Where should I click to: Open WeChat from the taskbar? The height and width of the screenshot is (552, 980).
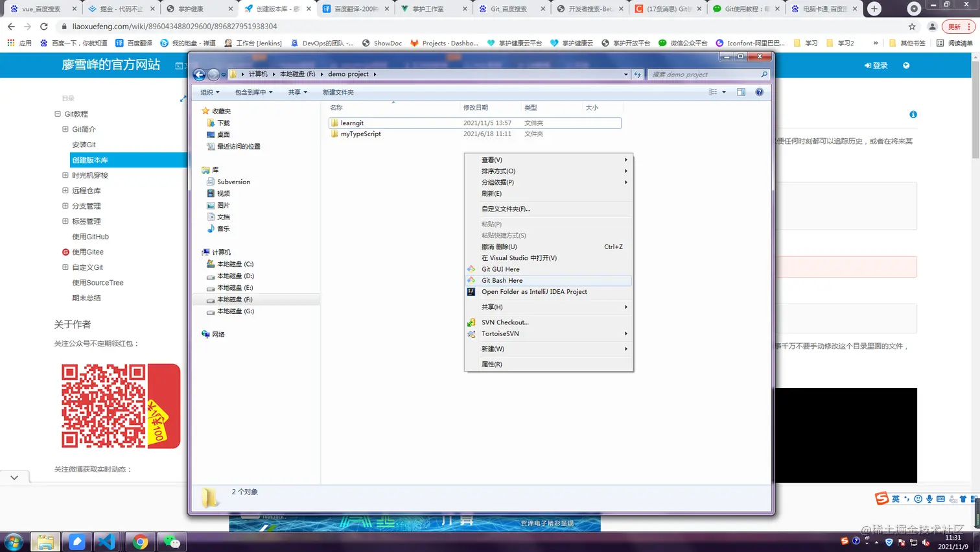pos(172,542)
